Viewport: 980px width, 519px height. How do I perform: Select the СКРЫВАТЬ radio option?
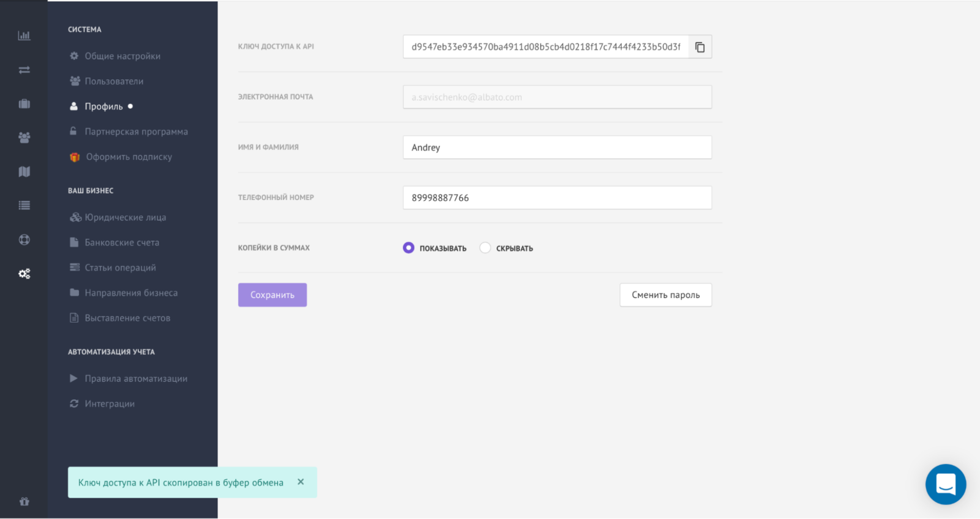pyautogui.click(x=485, y=248)
